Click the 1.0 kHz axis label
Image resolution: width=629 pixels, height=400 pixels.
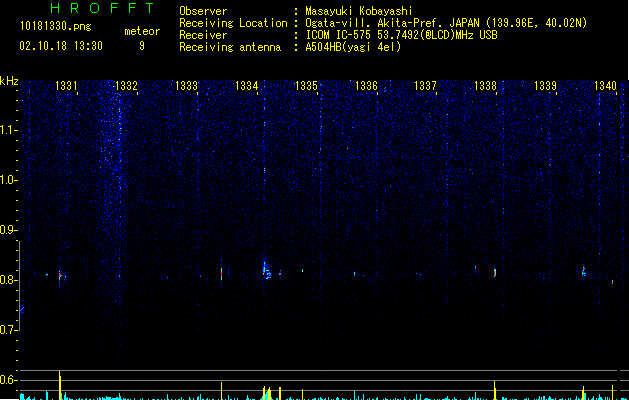click(x=9, y=180)
